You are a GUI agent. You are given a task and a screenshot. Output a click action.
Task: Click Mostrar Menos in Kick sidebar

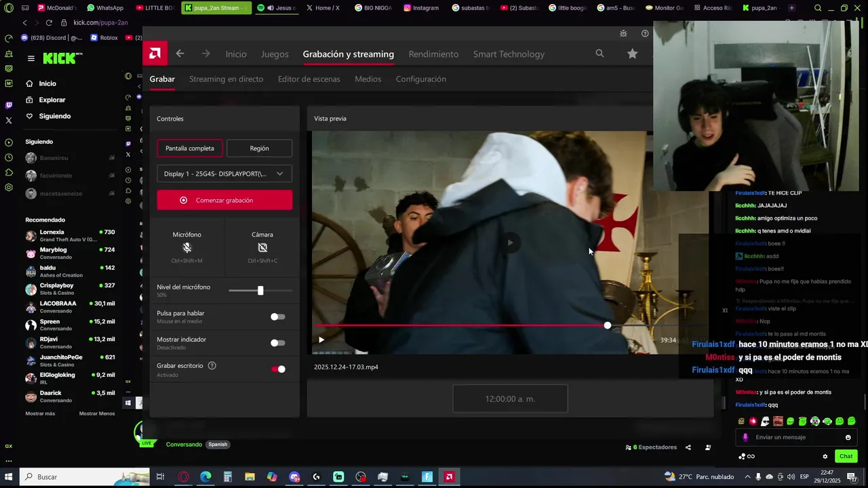tap(97, 413)
